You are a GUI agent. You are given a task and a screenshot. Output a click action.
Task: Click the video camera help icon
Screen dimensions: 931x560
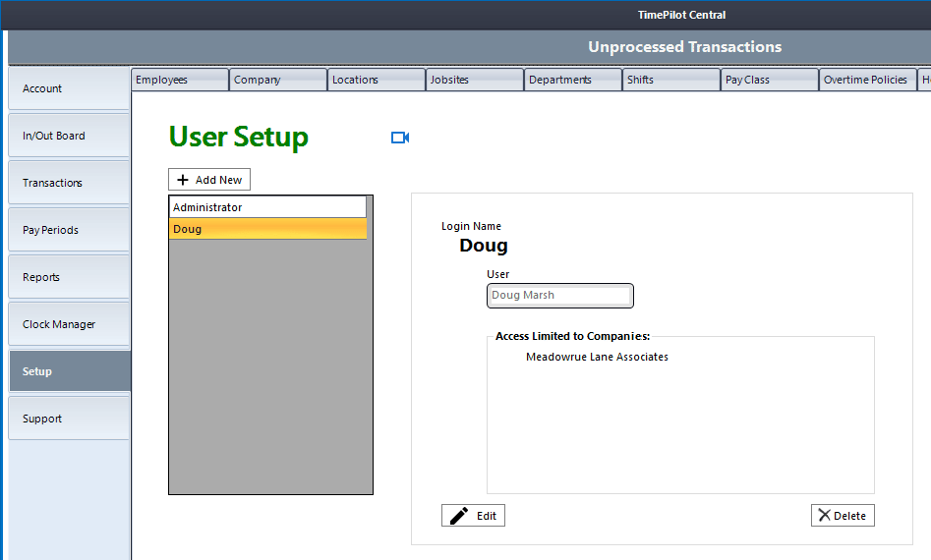(399, 138)
